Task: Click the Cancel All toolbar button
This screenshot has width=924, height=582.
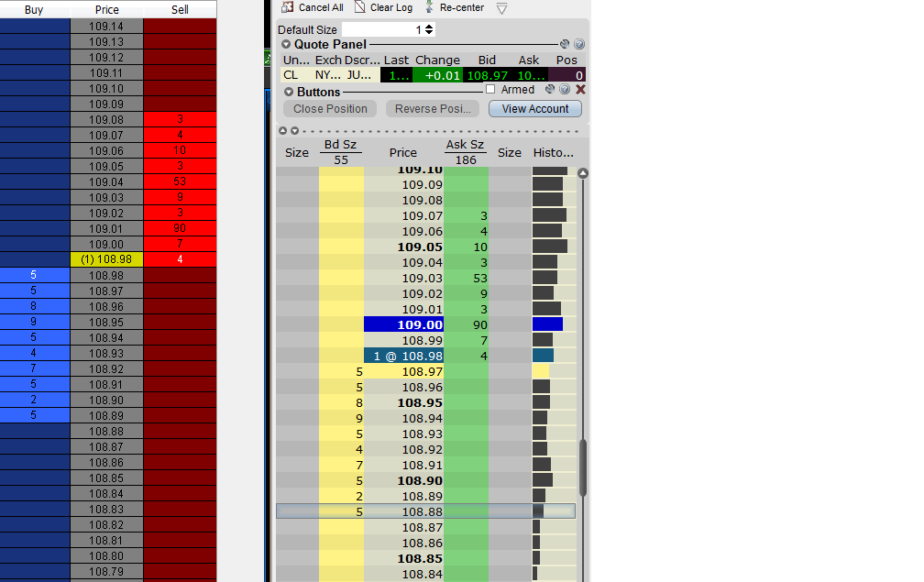Action: pyautogui.click(x=313, y=7)
